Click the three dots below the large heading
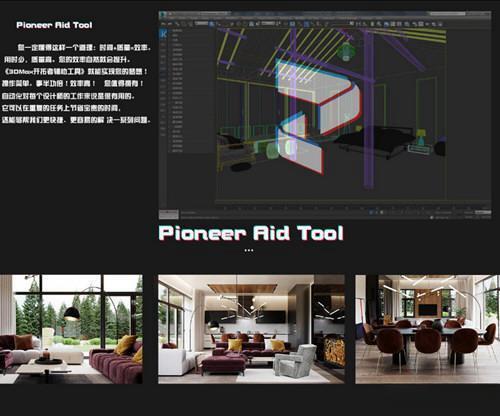 (x=249, y=250)
